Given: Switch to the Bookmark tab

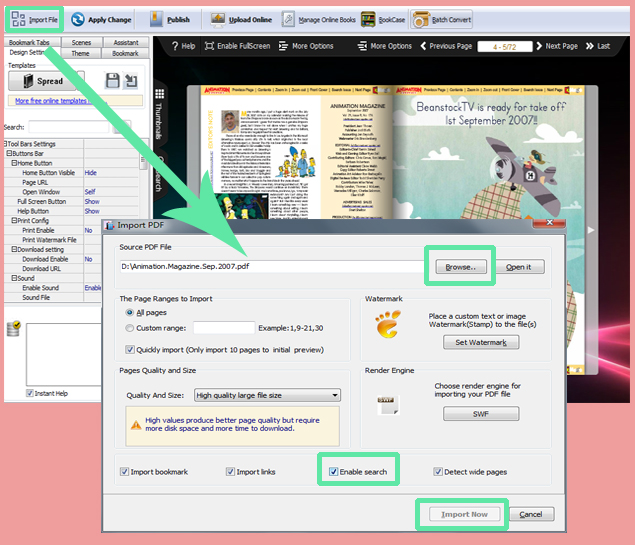Looking at the screenshot, I should pyautogui.click(x=125, y=53).
